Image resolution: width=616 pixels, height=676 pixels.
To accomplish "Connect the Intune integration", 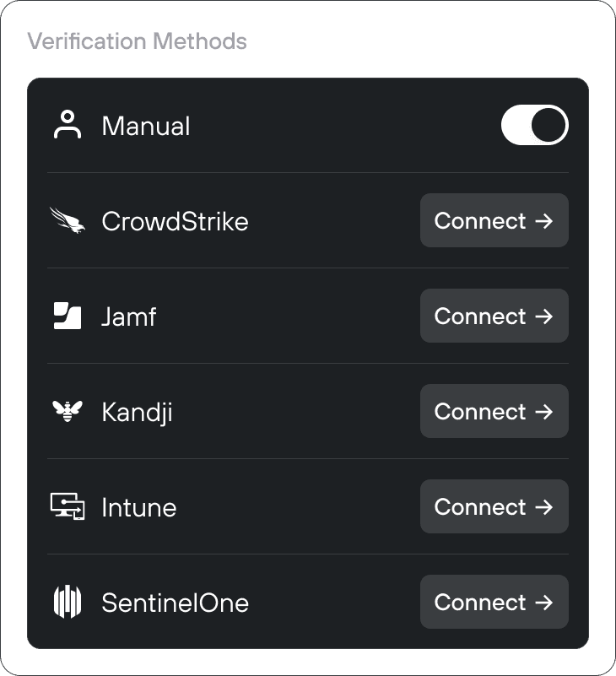I will pyautogui.click(x=494, y=506).
